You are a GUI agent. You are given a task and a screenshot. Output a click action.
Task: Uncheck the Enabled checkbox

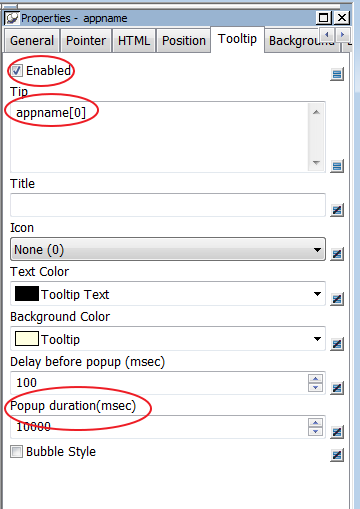click(x=16, y=71)
